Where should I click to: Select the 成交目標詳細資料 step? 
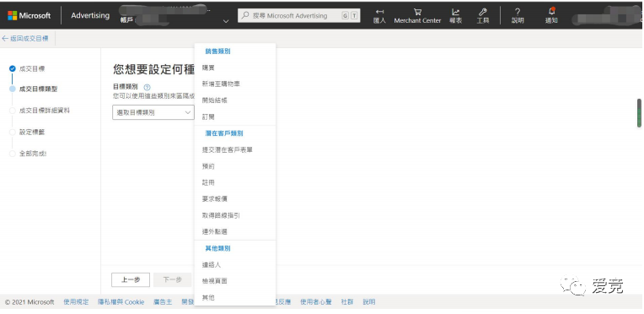pyautogui.click(x=45, y=111)
